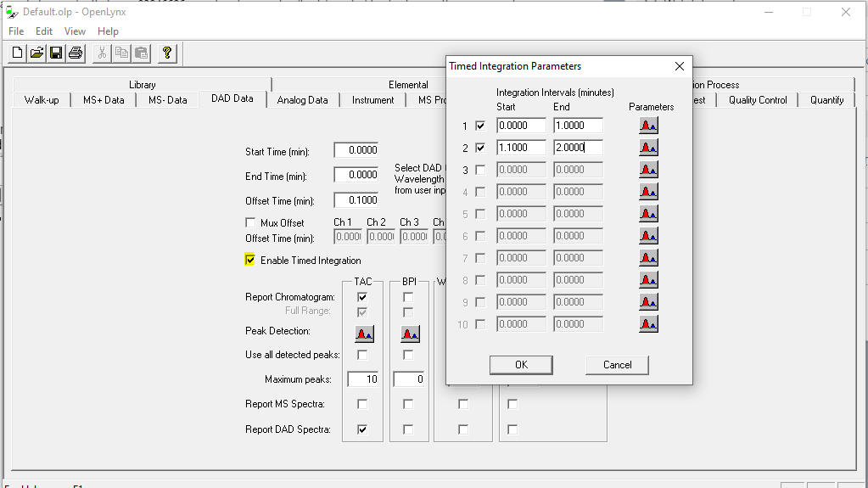Open parameters for integration interval 10
Screen dimensions: 868x488
tap(648, 324)
